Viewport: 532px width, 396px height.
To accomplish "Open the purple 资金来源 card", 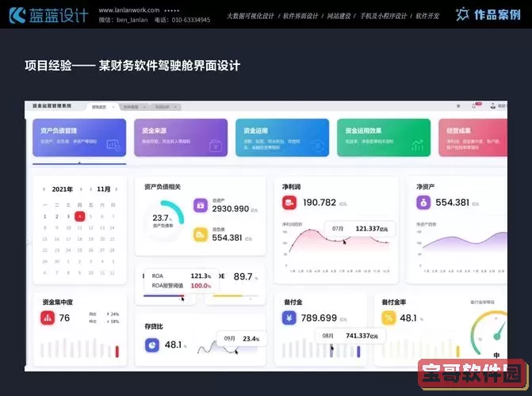I will [181, 137].
